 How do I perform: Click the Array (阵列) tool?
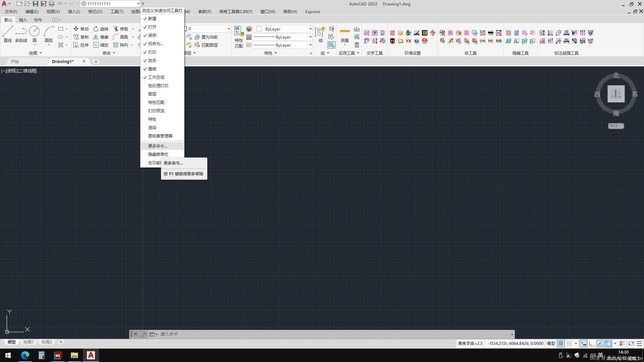pyautogui.click(x=121, y=45)
